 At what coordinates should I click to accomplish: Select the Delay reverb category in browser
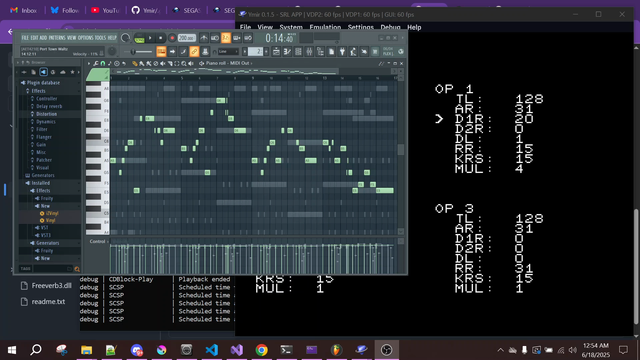coord(49,106)
